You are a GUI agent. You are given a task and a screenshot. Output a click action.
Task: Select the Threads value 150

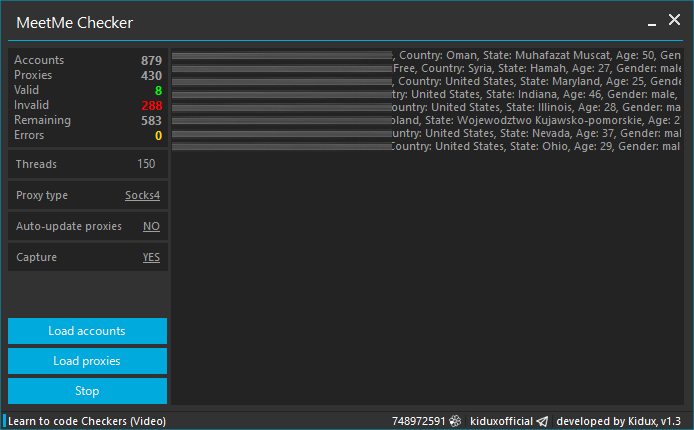click(146, 164)
